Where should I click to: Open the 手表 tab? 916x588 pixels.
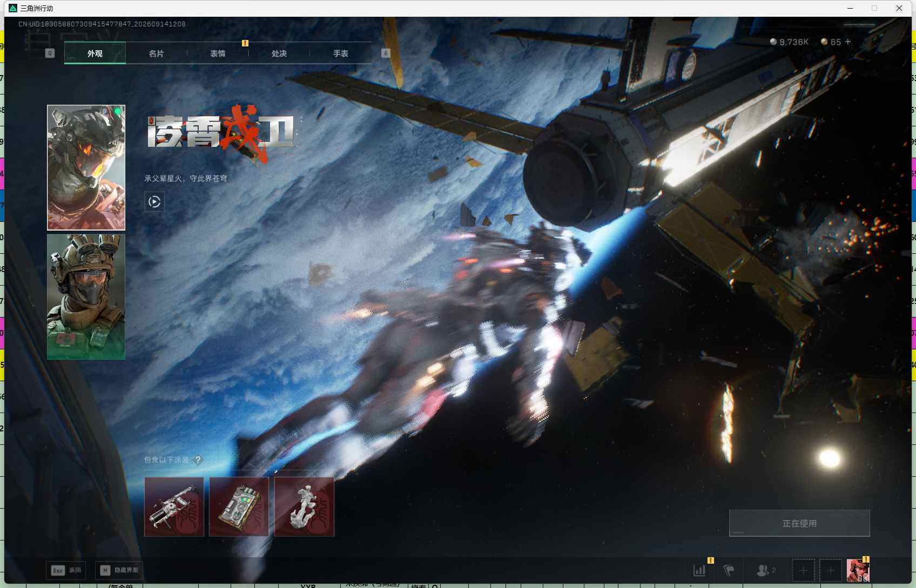(x=341, y=53)
